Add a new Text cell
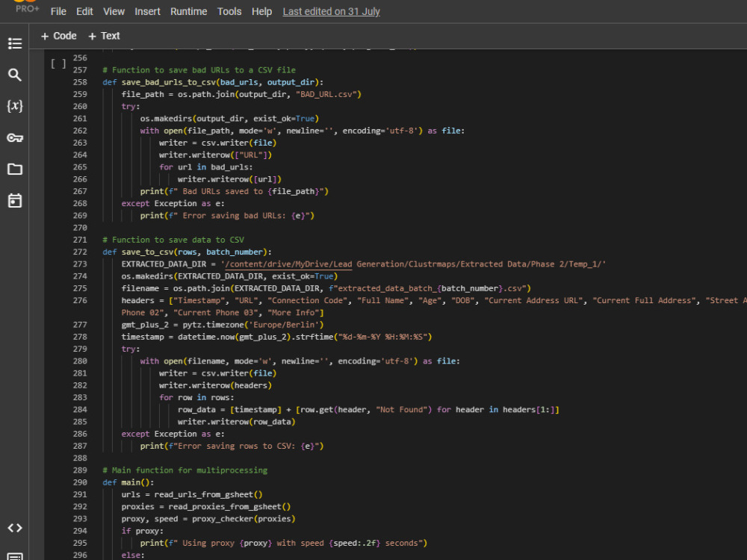Image resolution: width=747 pixels, height=560 pixels. (x=104, y=36)
